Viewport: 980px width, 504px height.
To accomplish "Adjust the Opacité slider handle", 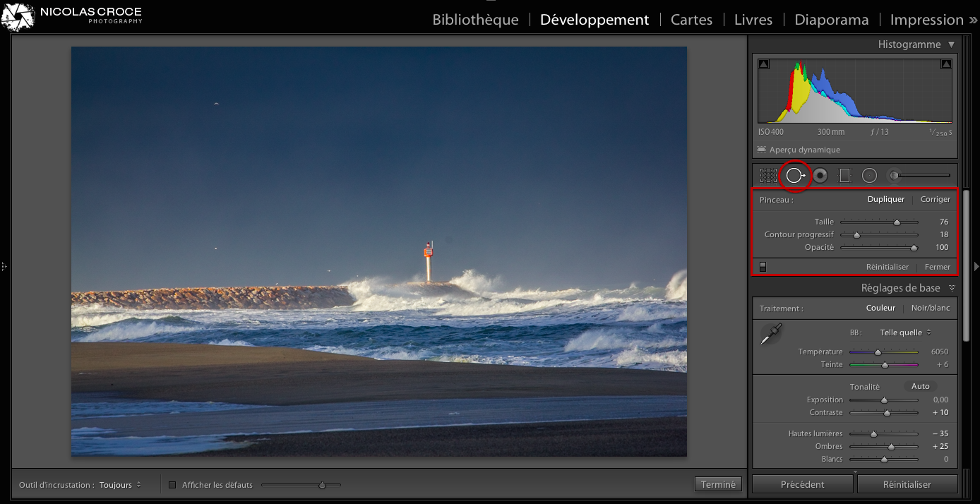I will pyautogui.click(x=914, y=247).
